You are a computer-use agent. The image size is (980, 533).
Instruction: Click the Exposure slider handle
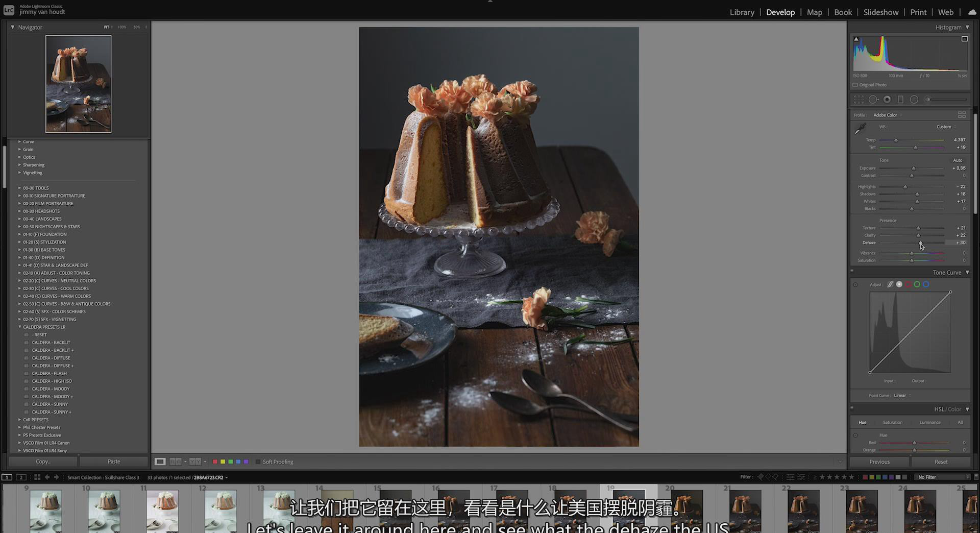[x=914, y=168]
